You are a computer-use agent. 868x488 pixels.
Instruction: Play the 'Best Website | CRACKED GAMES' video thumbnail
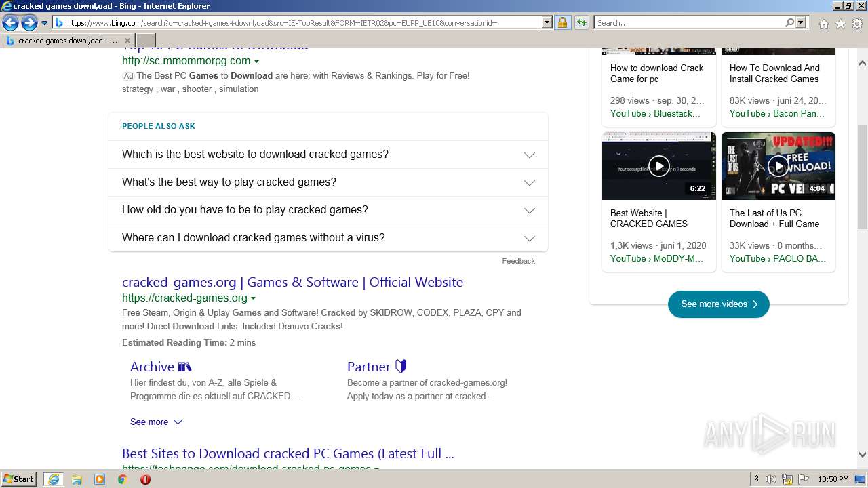tap(659, 166)
